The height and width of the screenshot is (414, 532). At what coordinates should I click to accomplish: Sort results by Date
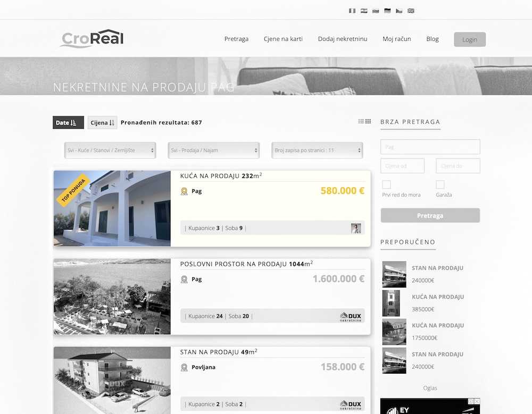[68, 123]
